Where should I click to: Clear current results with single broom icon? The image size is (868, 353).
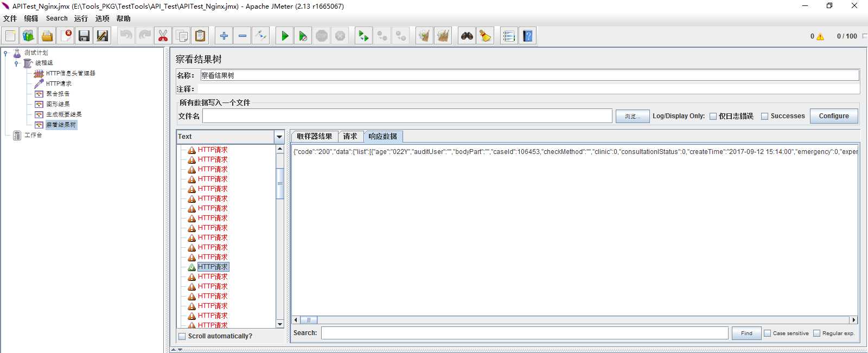(424, 36)
